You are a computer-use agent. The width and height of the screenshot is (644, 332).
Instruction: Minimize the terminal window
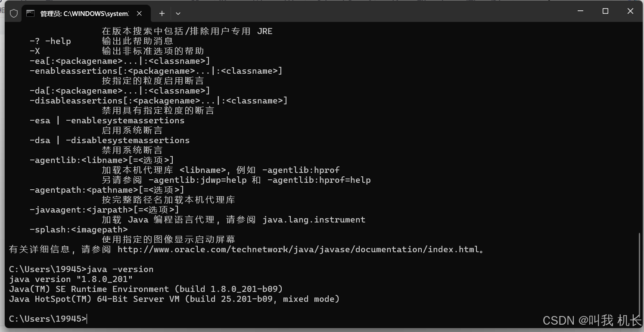click(x=580, y=11)
